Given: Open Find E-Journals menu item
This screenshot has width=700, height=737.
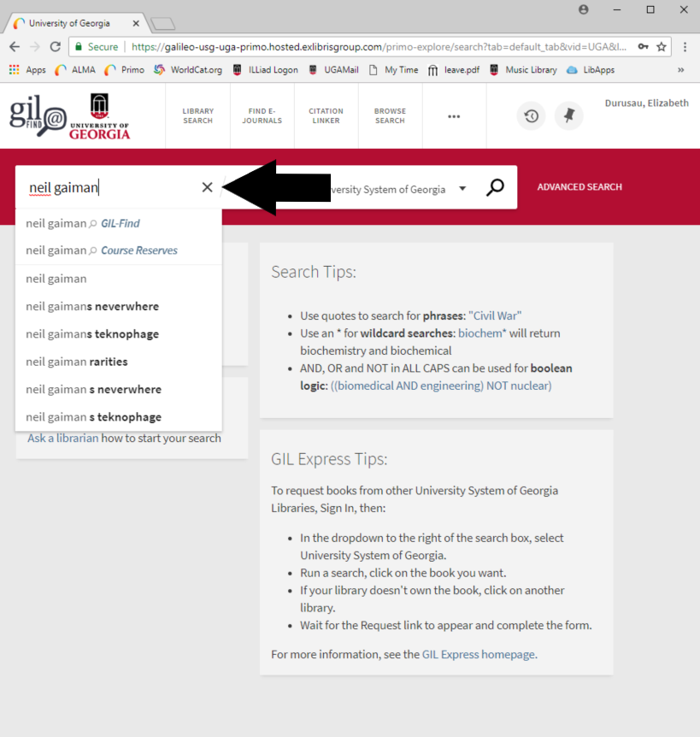Looking at the screenshot, I should coord(262,116).
